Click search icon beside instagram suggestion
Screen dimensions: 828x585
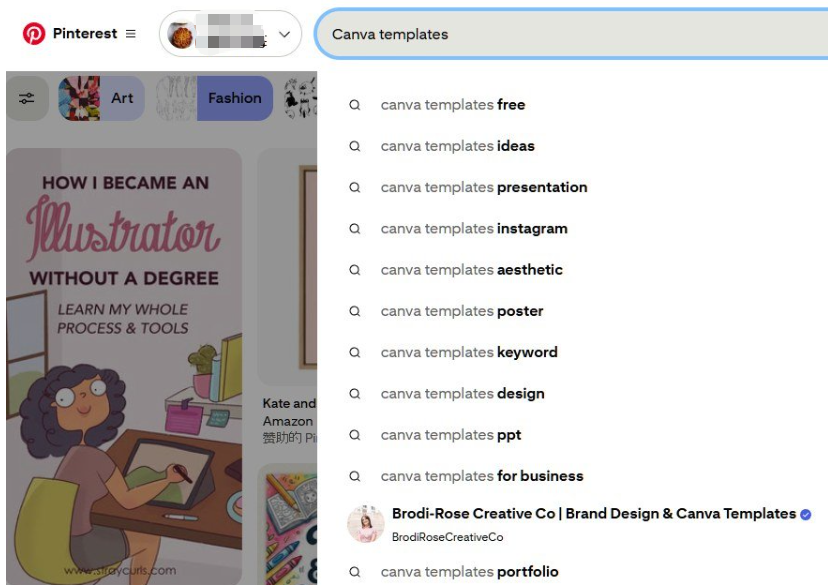coord(355,229)
